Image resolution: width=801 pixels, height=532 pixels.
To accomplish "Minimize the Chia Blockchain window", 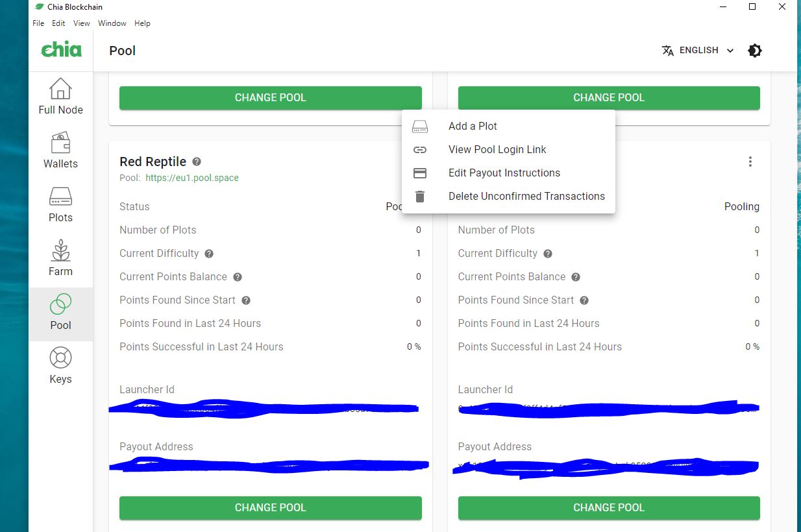I will coord(722,7).
